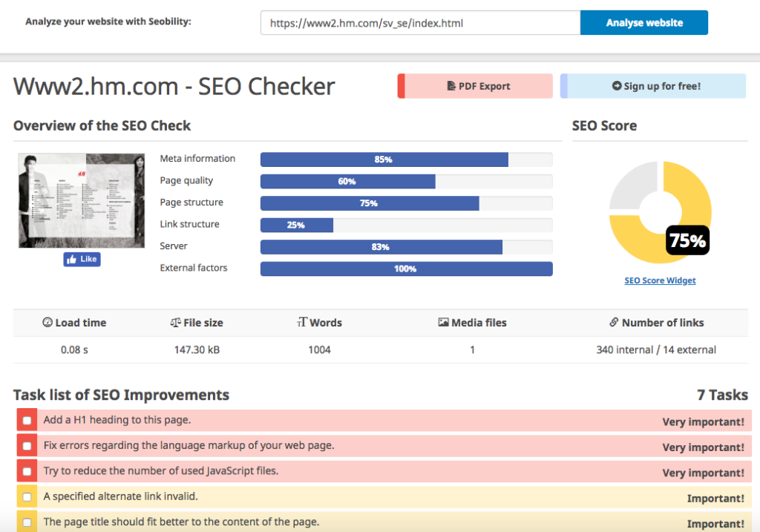Click the 'Add a H1 heading to this page' task
Viewport: 760px width, 532px height.
coord(117,420)
